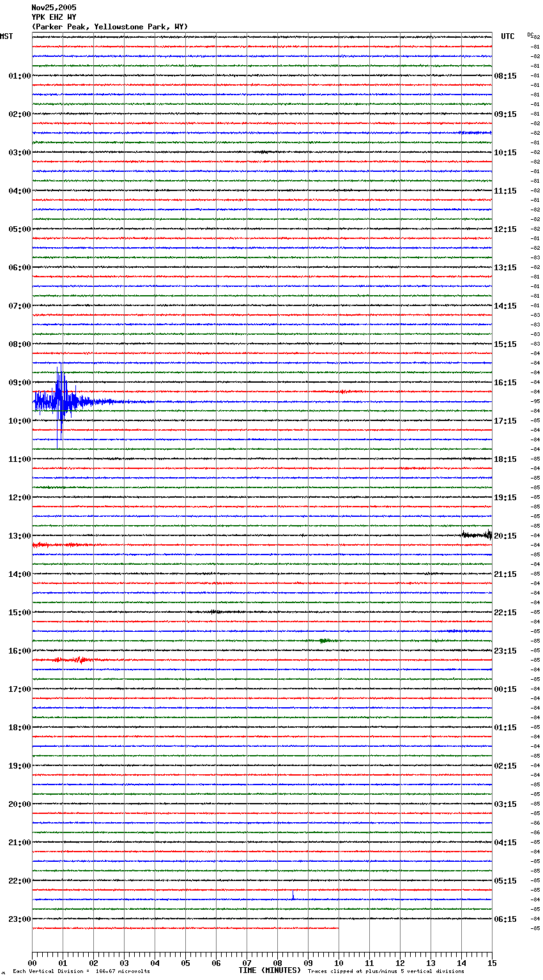Image resolution: width=543 pixels, height=980 pixels.
Task: Select the 22:00 MST time label
Action: (20, 881)
